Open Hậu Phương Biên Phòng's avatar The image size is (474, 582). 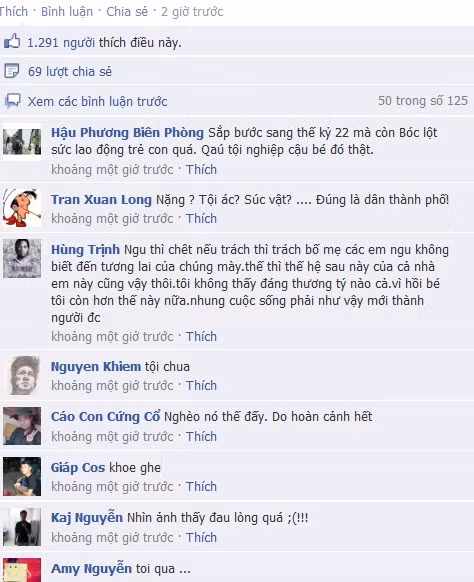click(x=22, y=142)
